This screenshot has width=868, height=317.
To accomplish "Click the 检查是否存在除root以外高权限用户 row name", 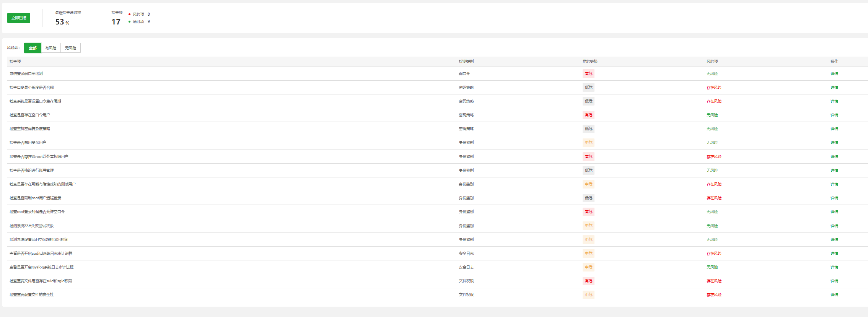I will [39, 157].
